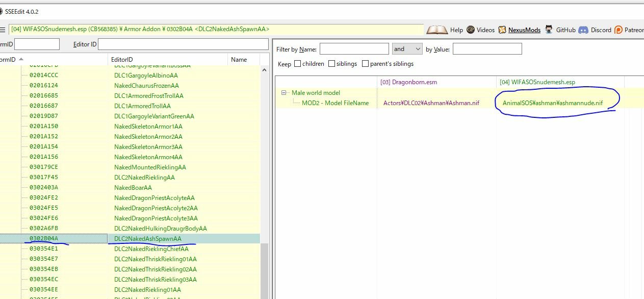Screen dimensions: 644x299
Task: Click the Name column header
Action: 244,60
